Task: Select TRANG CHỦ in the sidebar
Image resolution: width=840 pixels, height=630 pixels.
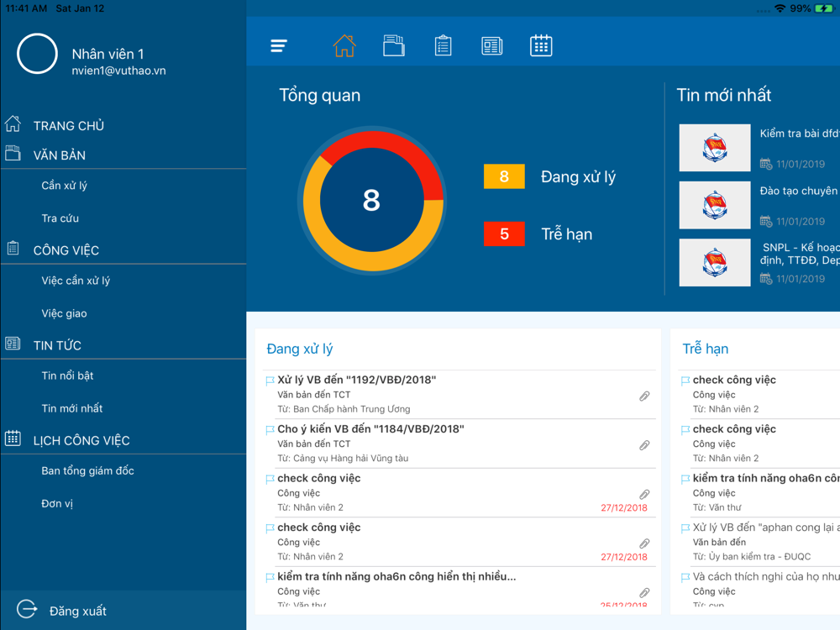Action: click(69, 126)
